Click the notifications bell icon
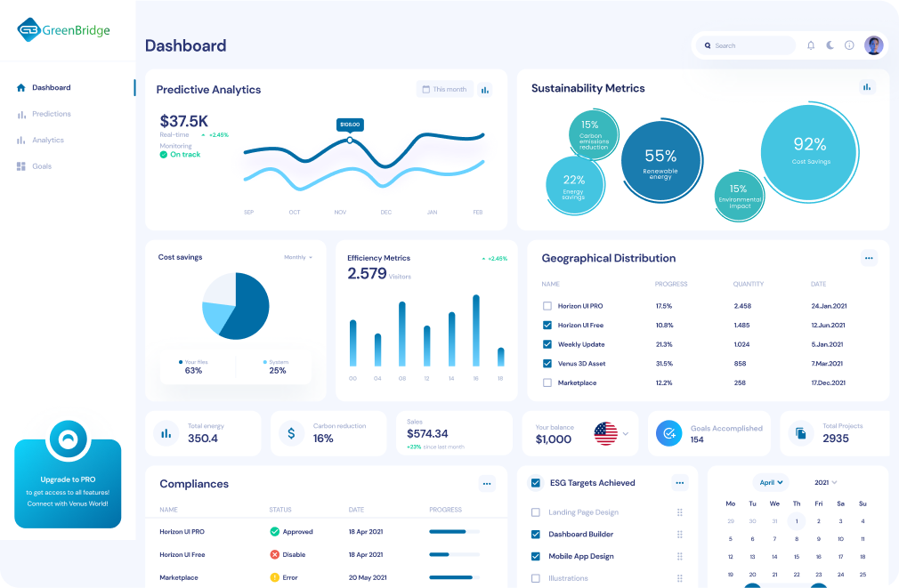Viewport: 899px width, 588px height. coord(811,45)
